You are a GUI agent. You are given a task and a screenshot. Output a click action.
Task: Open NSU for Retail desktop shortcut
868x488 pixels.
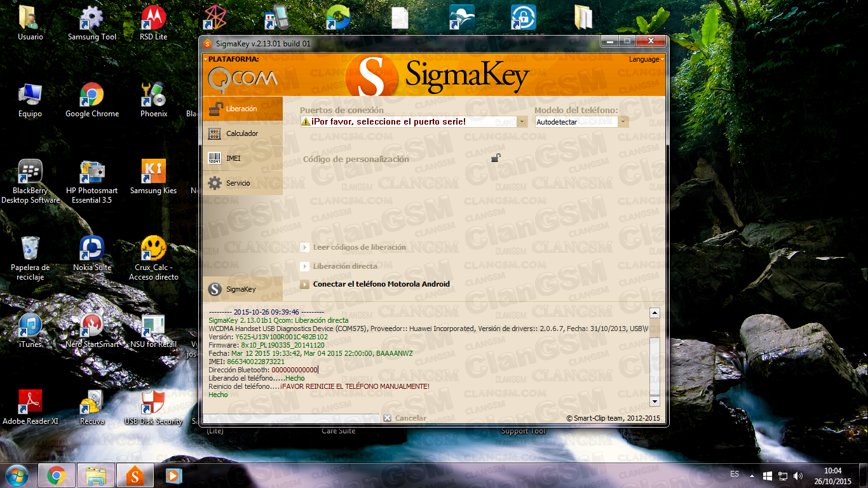[153, 330]
